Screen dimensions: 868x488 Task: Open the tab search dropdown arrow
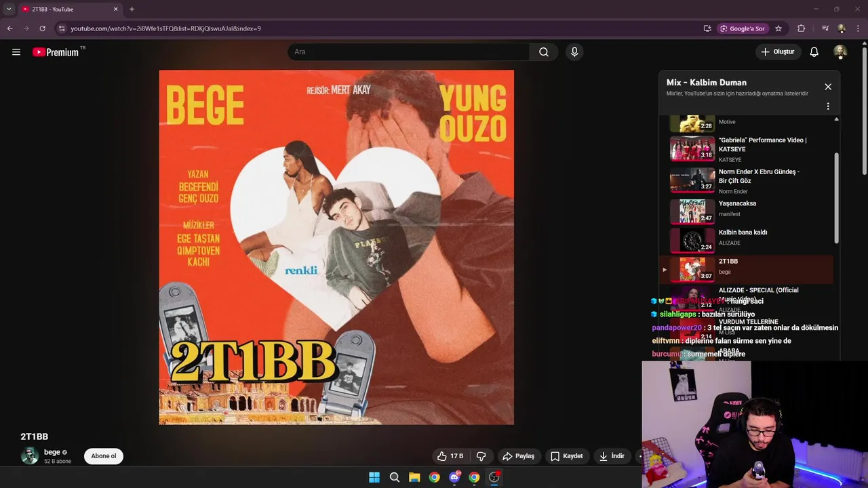click(9, 9)
